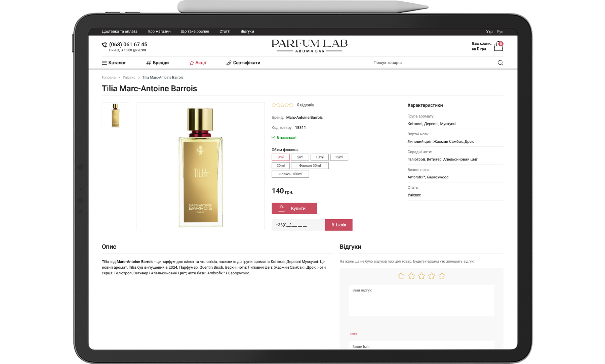Select the 3ml bottle volume
This screenshot has height=364, width=605.
(x=281, y=157)
